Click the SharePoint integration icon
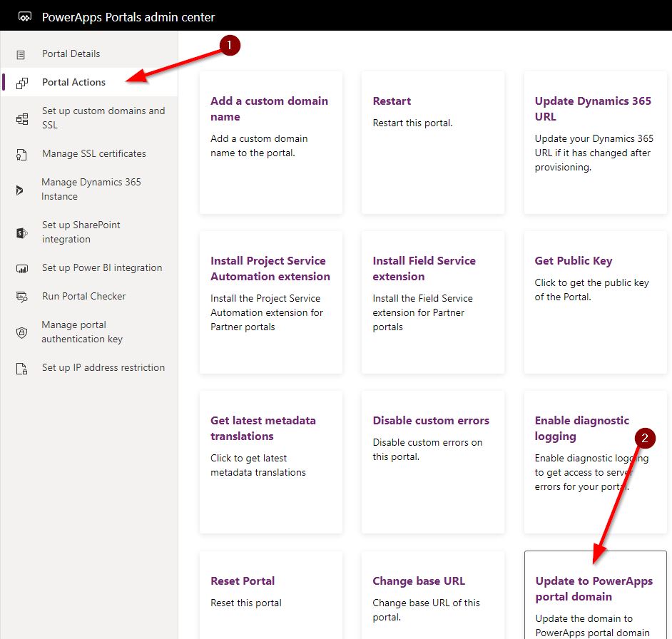This screenshot has width=672, height=639. click(x=22, y=232)
